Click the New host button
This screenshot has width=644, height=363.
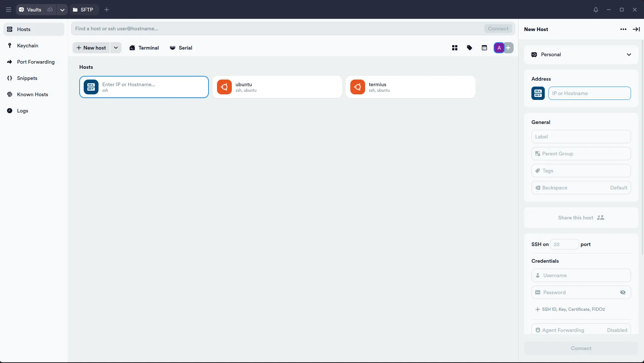click(91, 48)
